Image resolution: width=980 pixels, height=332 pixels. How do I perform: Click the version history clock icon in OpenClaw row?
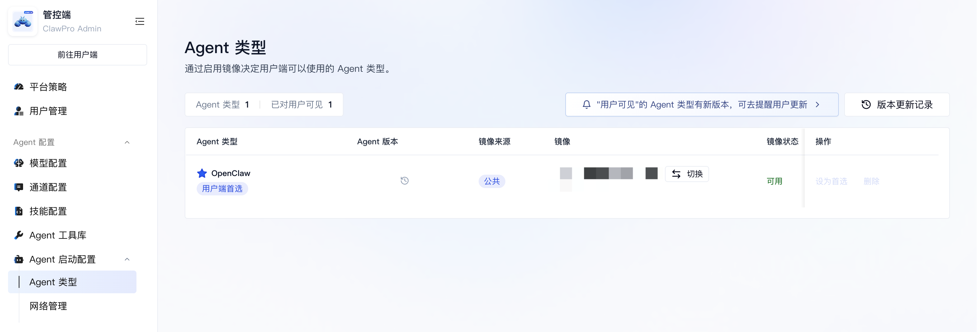(x=404, y=181)
